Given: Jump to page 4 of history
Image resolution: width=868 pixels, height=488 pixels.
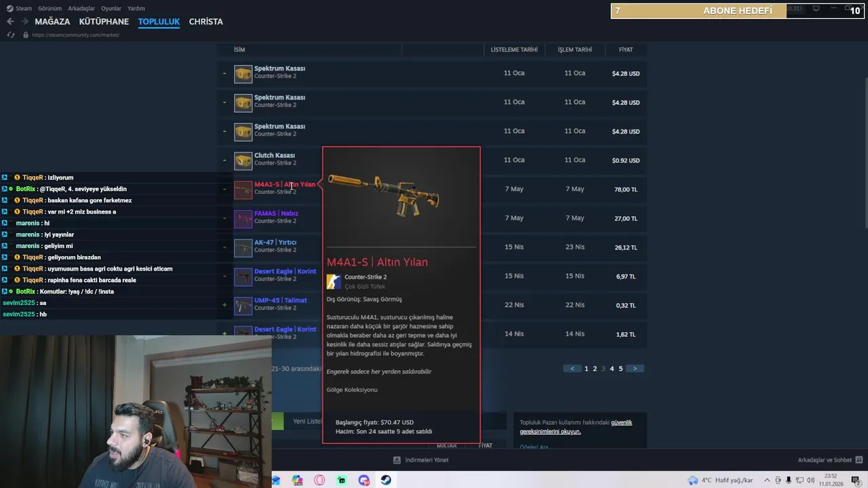Looking at the screenshot, I should pos(612,369).
